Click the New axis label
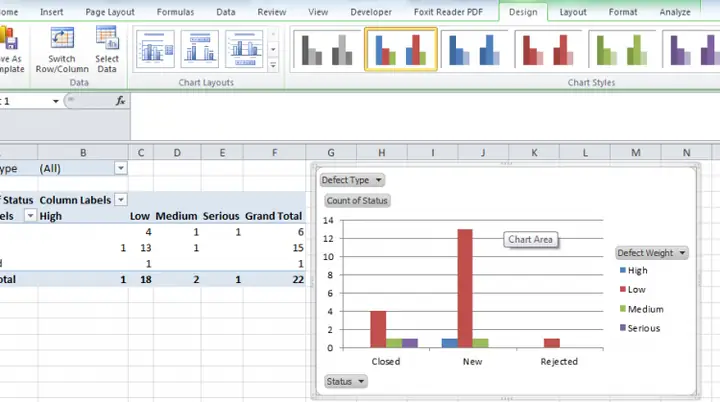This screenshot has height=402, width=720. (472, 362)
